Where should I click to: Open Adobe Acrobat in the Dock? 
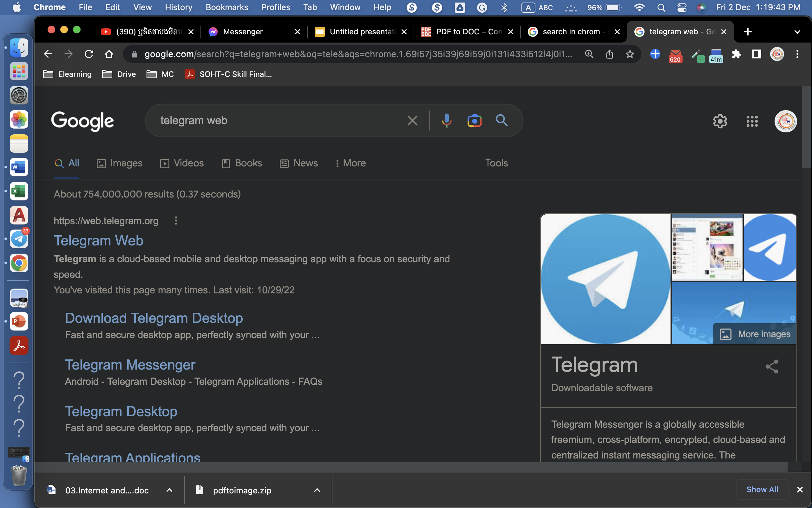tap(19, 345)
